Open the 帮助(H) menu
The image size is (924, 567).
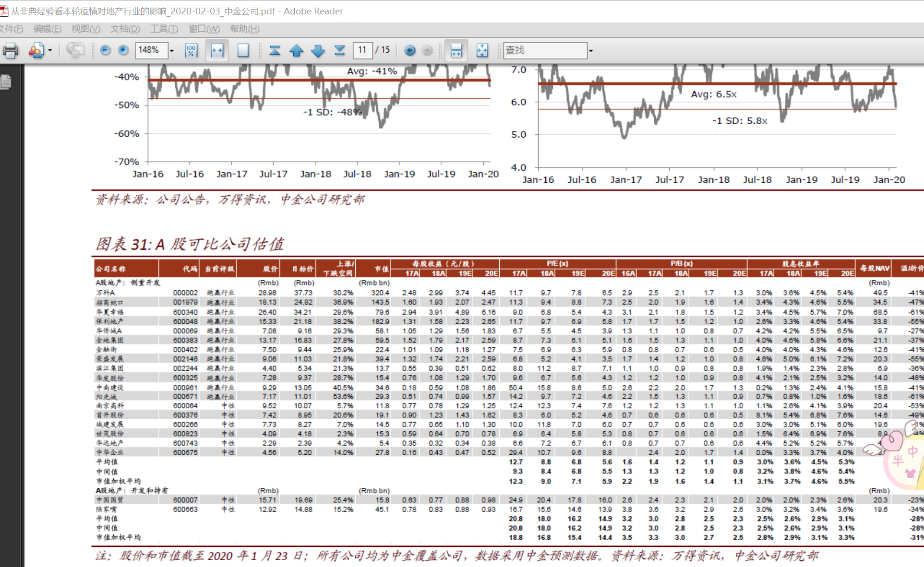pos(244,29)
